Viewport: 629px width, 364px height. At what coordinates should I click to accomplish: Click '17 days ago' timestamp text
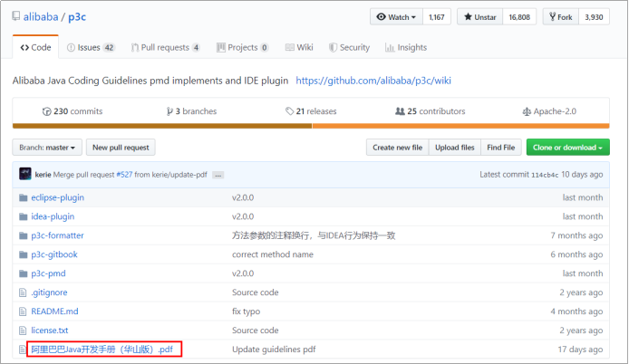[580, 350]
